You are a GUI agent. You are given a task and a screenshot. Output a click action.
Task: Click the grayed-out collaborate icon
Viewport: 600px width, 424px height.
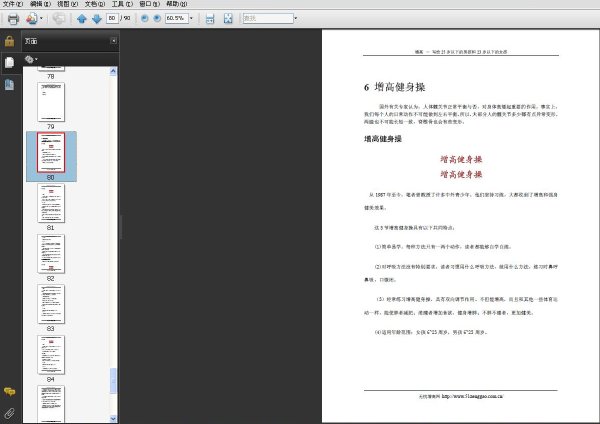tap(59, 18)
